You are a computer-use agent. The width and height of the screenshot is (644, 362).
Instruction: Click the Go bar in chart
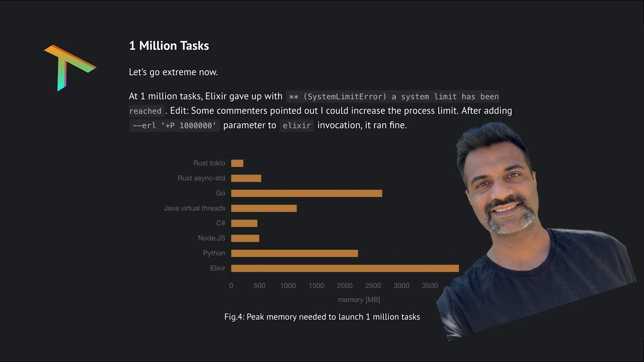pyautogui.click(x=306, y=193)
